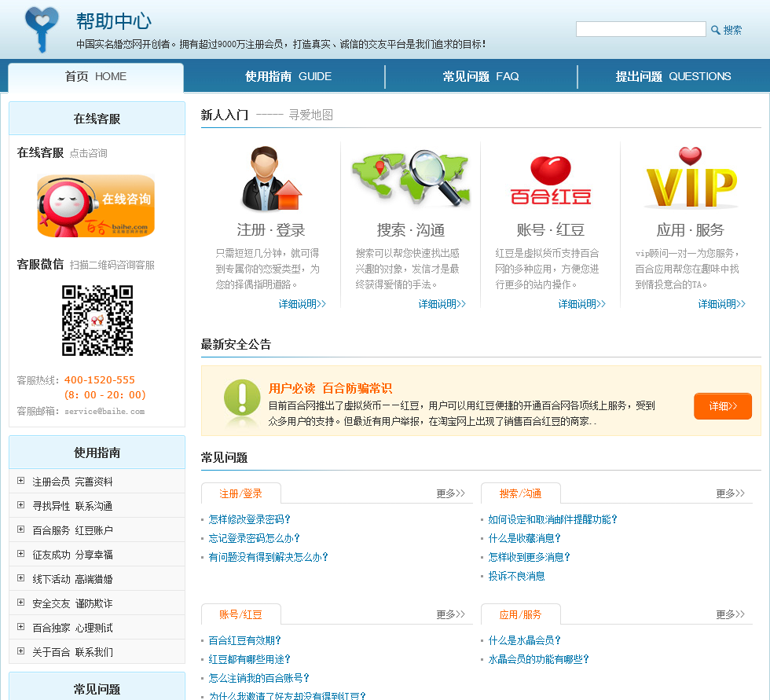Open 投诉不良消息 link
Viewport: 770px width, 700px height.
[x=517, y=577]
